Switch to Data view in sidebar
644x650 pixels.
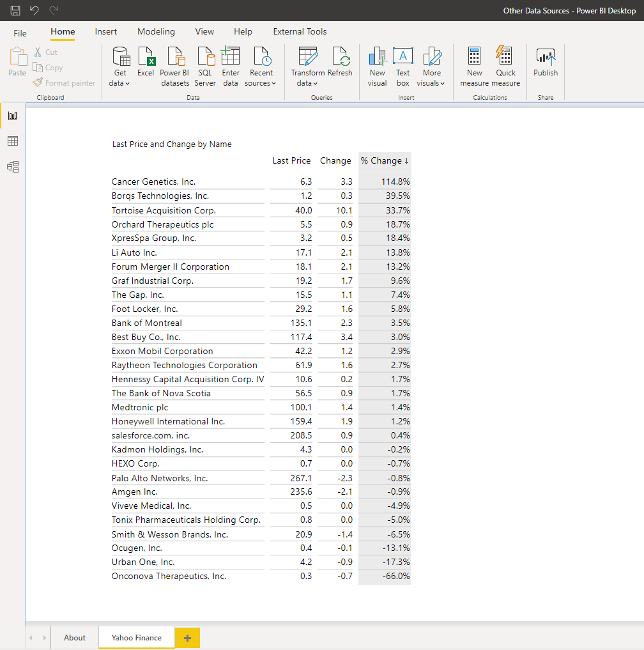(x=13, y=141)
